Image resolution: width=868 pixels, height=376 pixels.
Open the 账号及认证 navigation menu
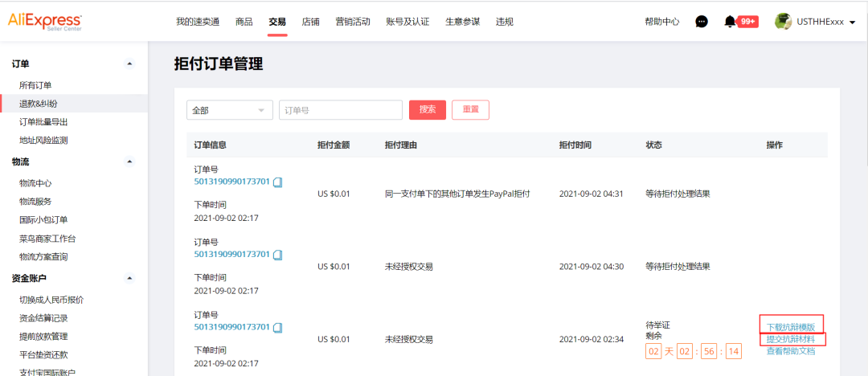pos(408,22)
